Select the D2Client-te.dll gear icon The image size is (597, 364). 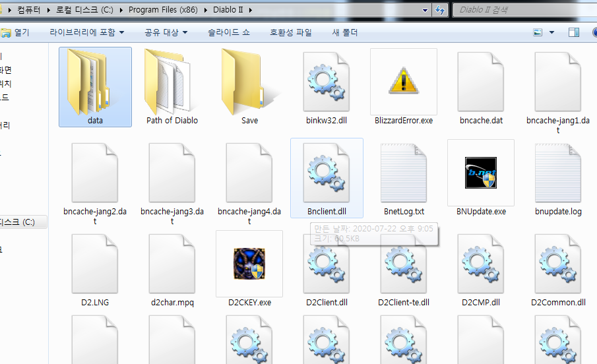tap(404, 264)
